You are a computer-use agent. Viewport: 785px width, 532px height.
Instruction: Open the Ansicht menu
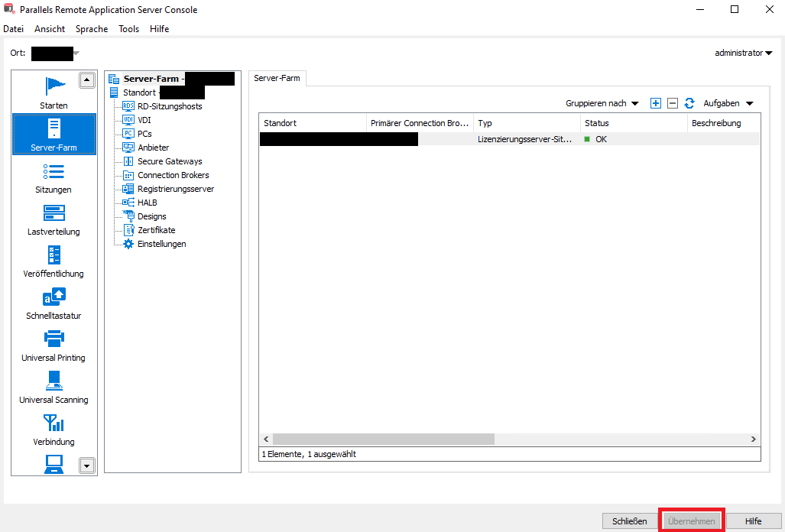point(50,29)
